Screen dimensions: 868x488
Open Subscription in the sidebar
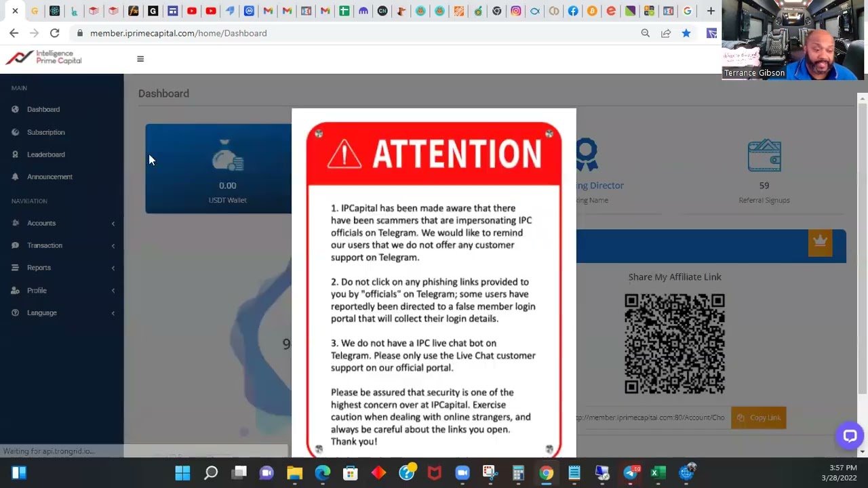[x=46, y=132]
